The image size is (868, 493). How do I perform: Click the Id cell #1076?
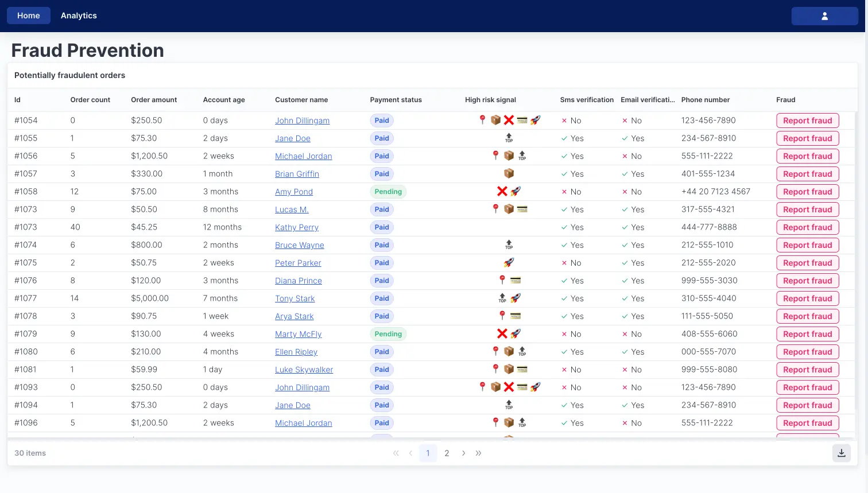click(x=26, y=281)
